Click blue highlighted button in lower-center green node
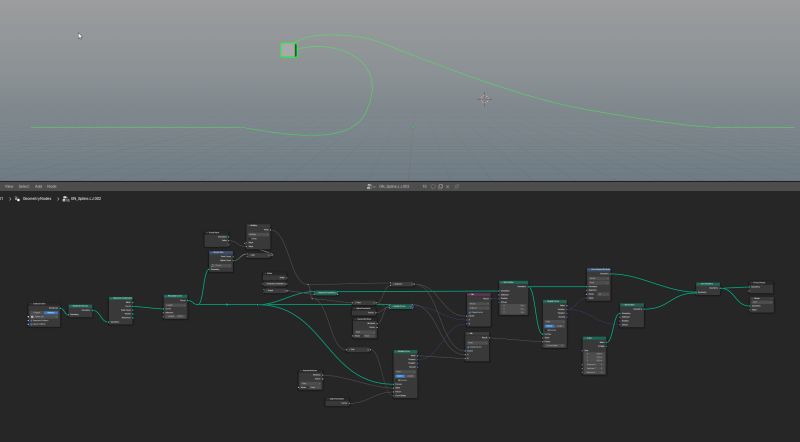This screenshot has height=442, width=800. click(401, 376)
